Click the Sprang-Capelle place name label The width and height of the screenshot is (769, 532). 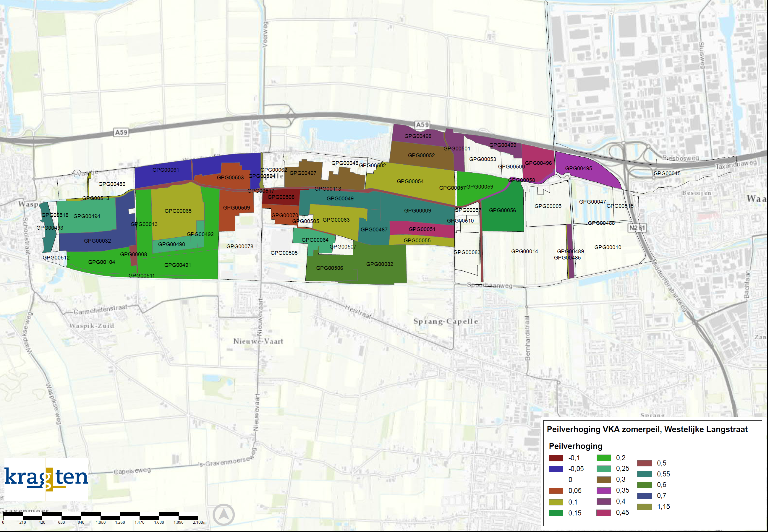(x=446, y=322)
